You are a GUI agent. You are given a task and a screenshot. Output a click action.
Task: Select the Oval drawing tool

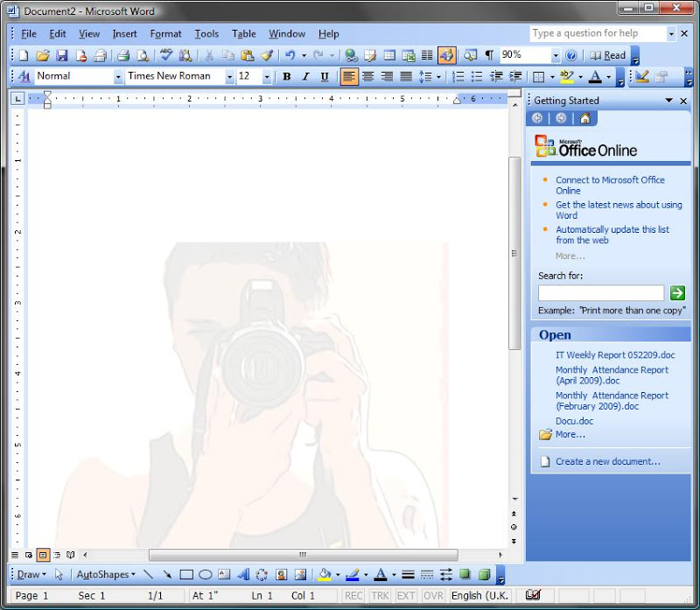coord(206,575)
